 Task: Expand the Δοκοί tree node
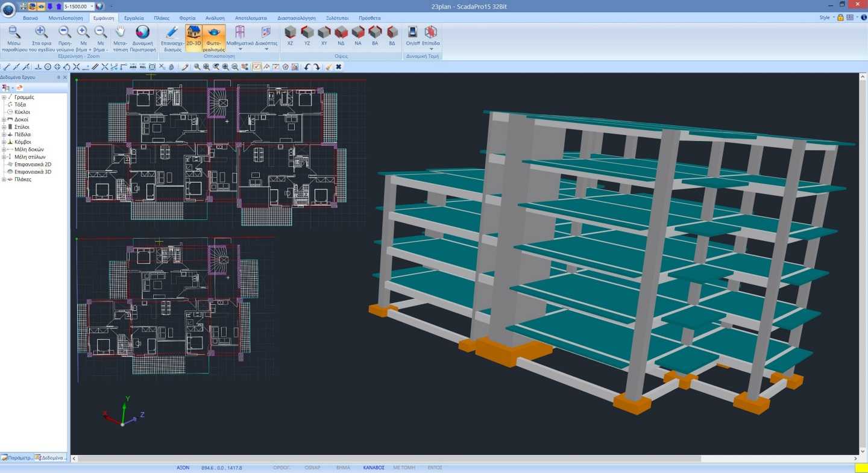click(x=4, y=120)
